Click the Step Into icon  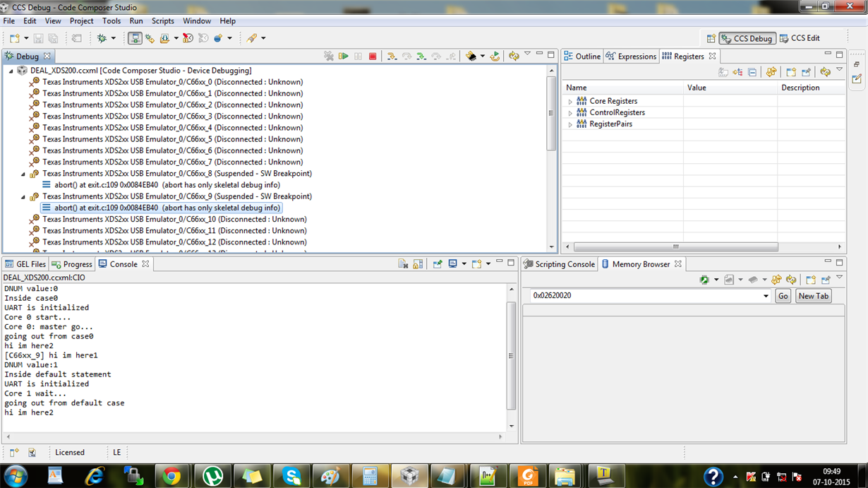point(392,56)
